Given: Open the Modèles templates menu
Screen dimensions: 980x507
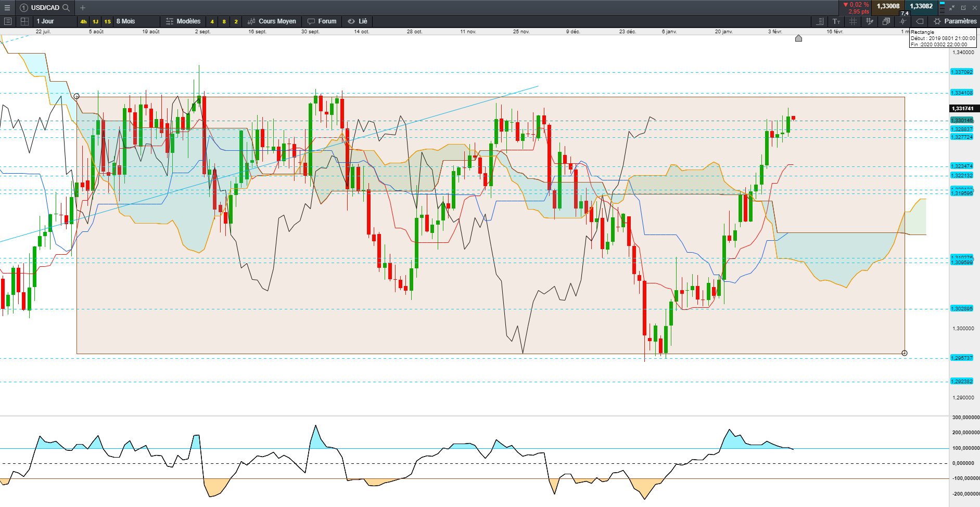Looking at the screenshot, I should 183,21.
